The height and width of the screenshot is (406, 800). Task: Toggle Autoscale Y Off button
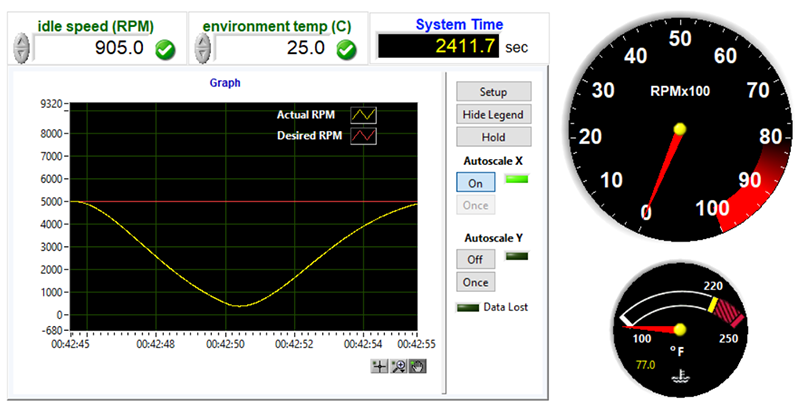pyautogui.click(x=475, y=259)
